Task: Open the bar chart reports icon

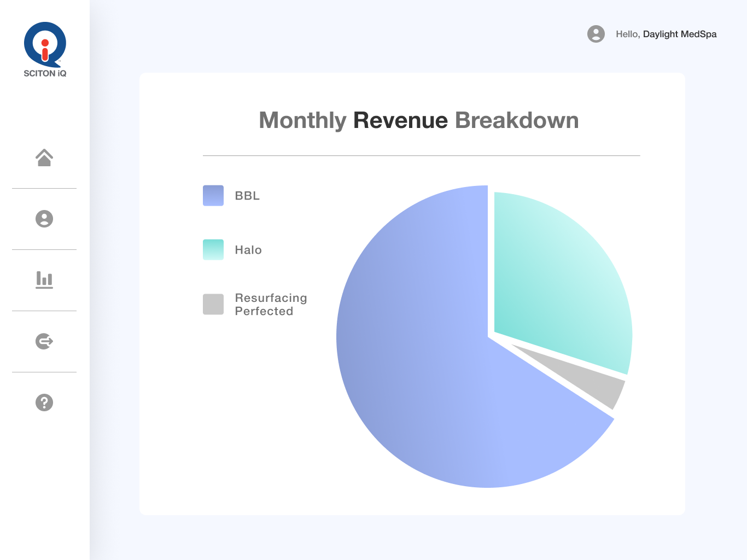Action: click(44, 280)
